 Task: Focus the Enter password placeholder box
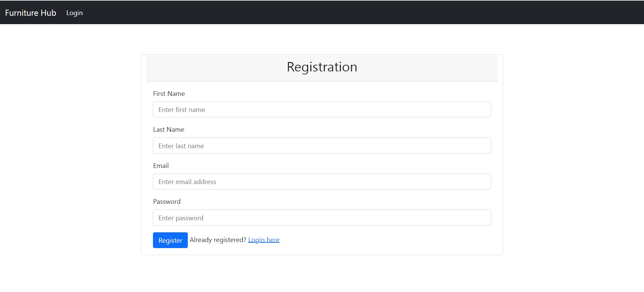(x=321, y=218)
